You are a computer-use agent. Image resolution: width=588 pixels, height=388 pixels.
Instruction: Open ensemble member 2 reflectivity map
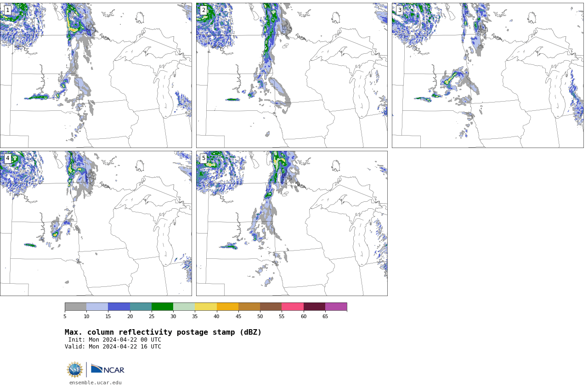[x=292, y=75]
